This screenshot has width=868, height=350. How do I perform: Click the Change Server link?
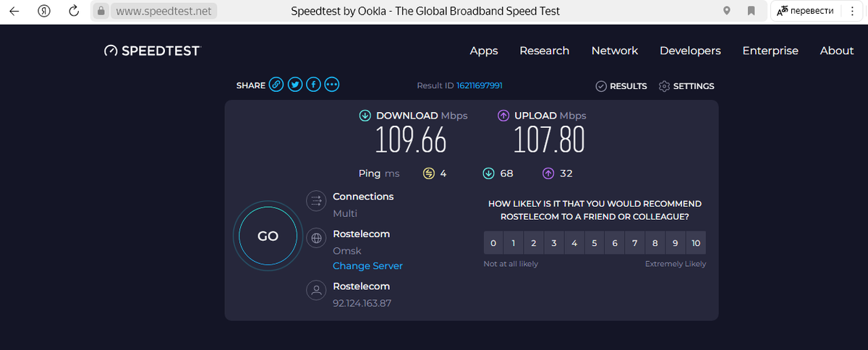tap(367, 266)
